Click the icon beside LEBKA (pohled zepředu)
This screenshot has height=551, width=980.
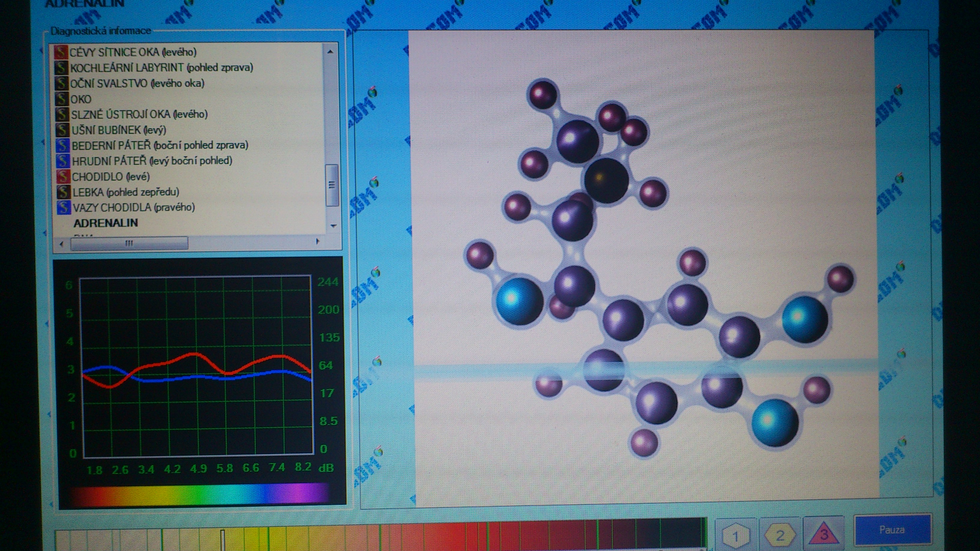coord(64,192)
